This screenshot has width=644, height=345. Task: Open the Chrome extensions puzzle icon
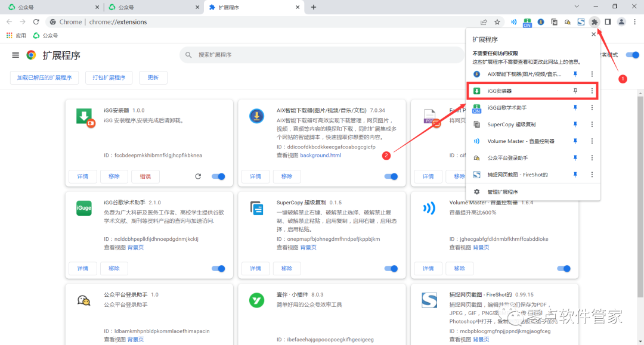point(595,22)
